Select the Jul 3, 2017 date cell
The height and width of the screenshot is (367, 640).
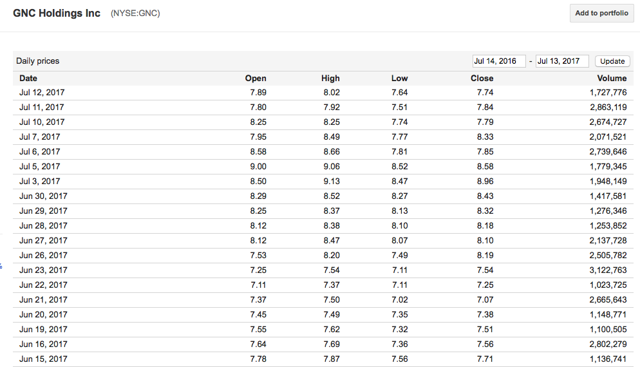pos(39,181)
